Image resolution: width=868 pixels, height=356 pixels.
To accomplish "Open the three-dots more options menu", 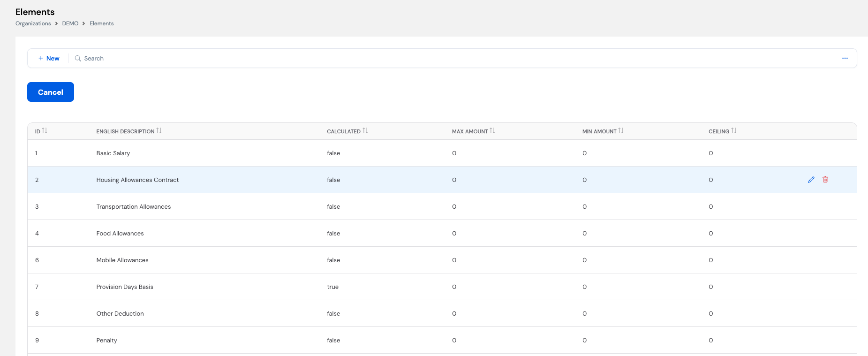I will pos(845,58).
